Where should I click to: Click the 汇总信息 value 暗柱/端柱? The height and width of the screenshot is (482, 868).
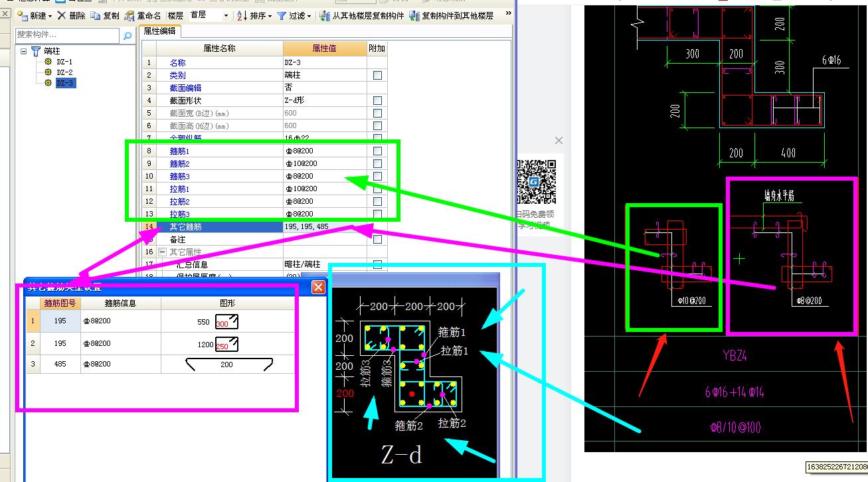point(325,265)
